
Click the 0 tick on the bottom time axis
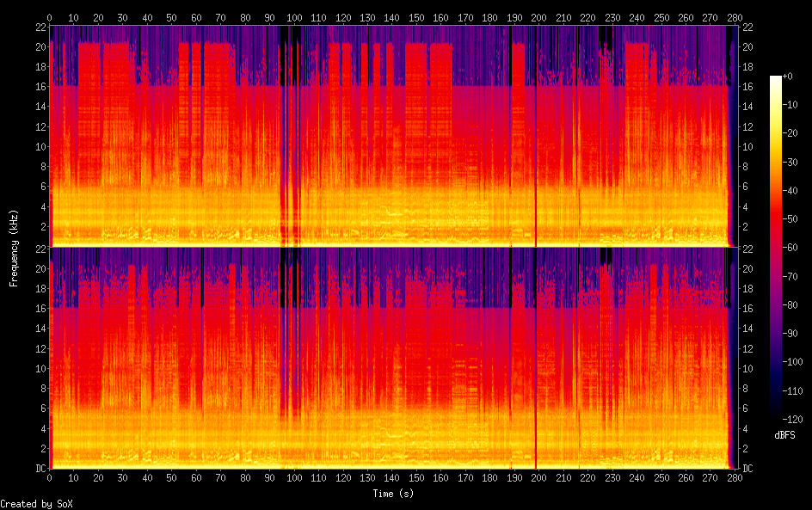coord(50,477)
